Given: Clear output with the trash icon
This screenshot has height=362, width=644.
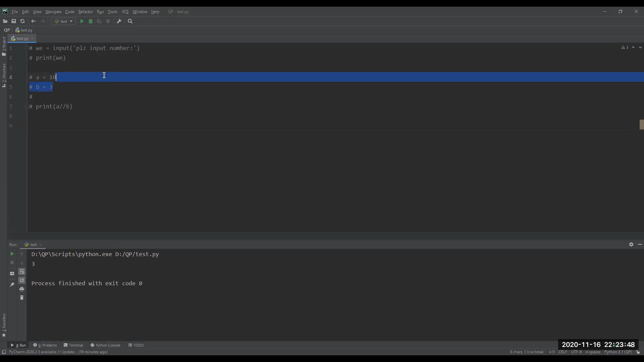Looking at the screenshot, I should click(x=22, y=298).
